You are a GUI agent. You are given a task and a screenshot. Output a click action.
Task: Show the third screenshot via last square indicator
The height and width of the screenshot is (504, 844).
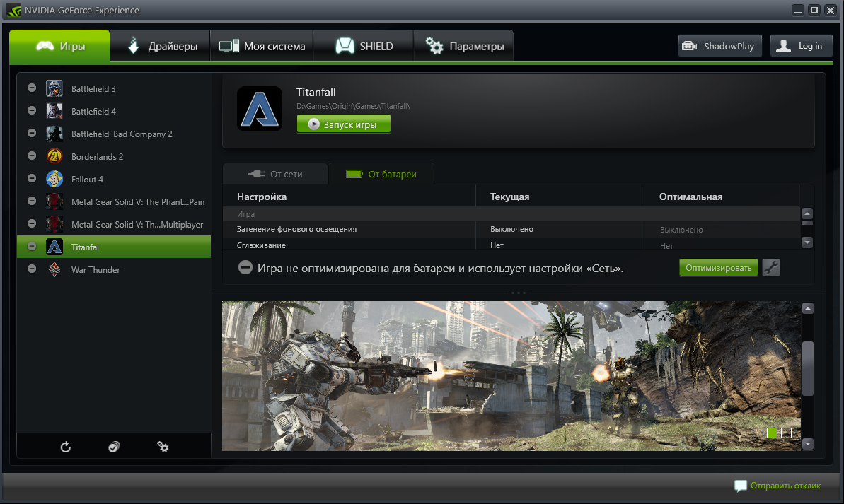[787, 433]
